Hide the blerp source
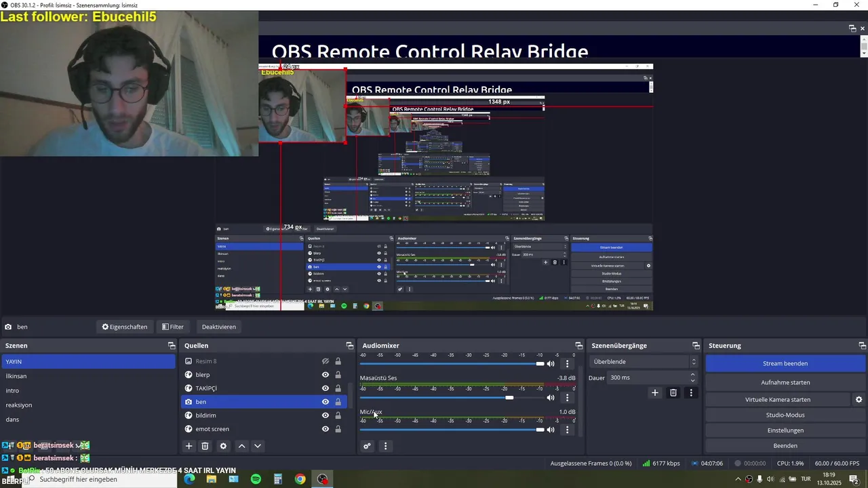The height and width of the screenshot is (488, 868). pos(325,375)
